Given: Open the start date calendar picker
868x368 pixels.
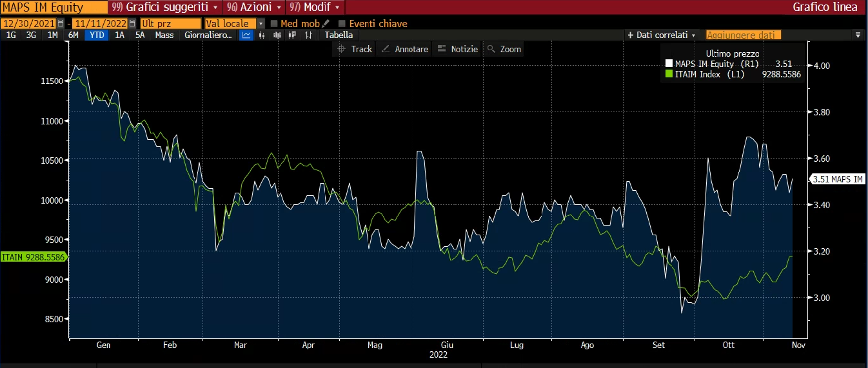Looking at the screenshot, I should coord(61,24).
